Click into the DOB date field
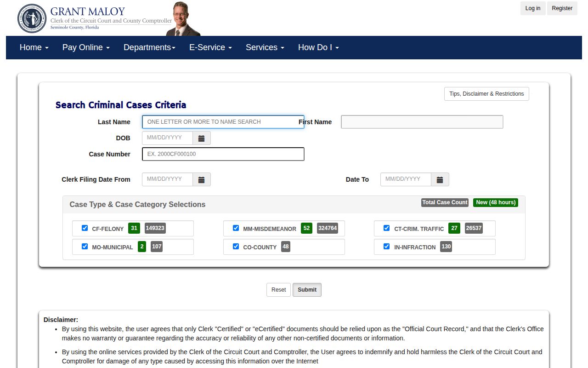This screenshot has width=588, height=368. tap(167, 138)
